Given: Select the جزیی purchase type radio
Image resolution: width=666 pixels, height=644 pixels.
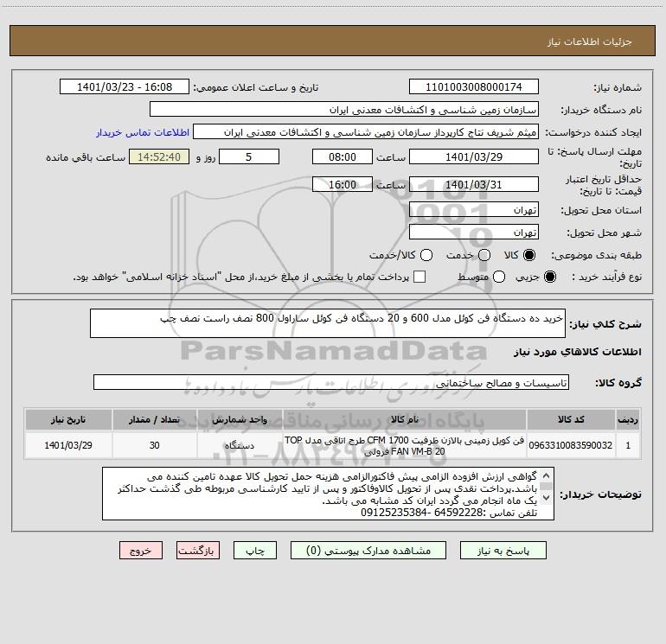Looking at the screenshot, I should [549, 277].
